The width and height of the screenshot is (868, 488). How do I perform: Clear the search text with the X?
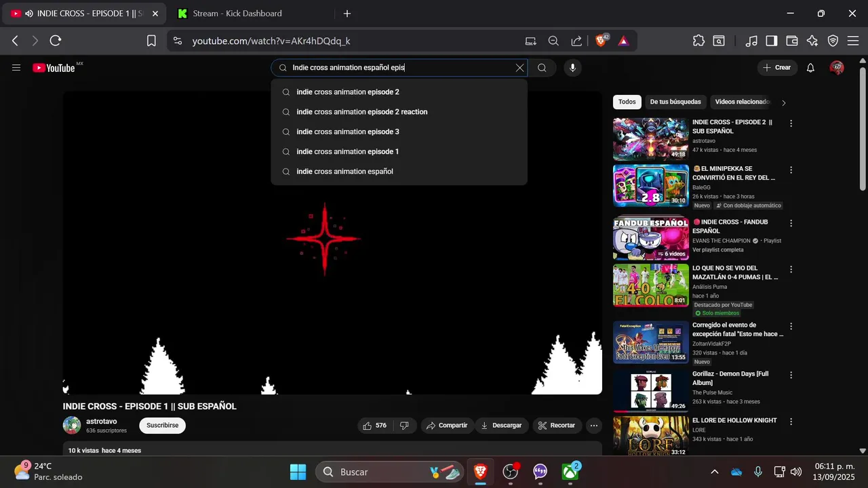[520, 68]
